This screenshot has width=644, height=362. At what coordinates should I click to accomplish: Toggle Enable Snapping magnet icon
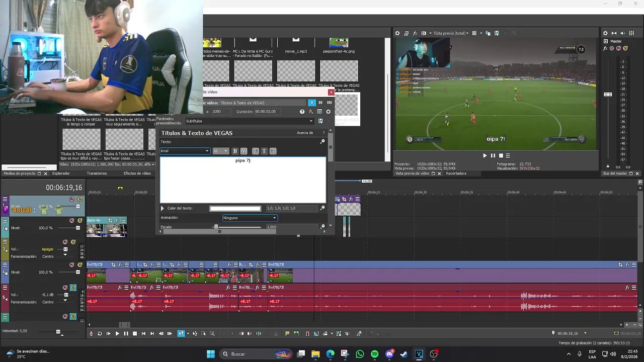[x=307, y=333]
